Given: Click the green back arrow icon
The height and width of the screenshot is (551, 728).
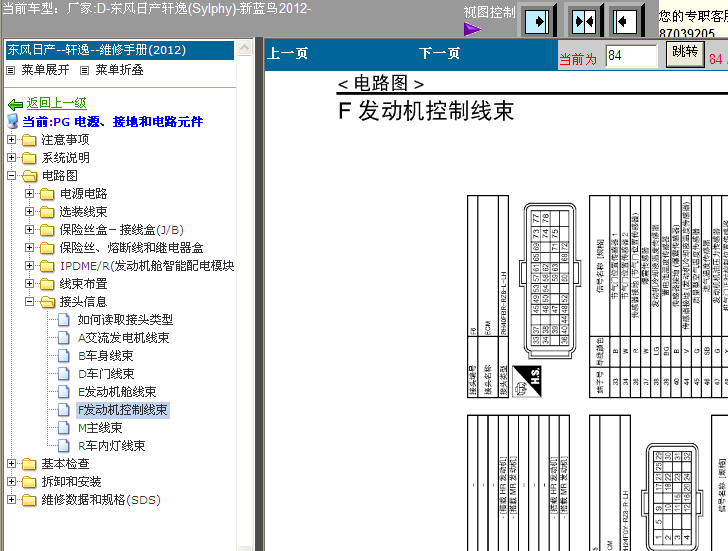Looking at the screenshot, I should (15, 104).
